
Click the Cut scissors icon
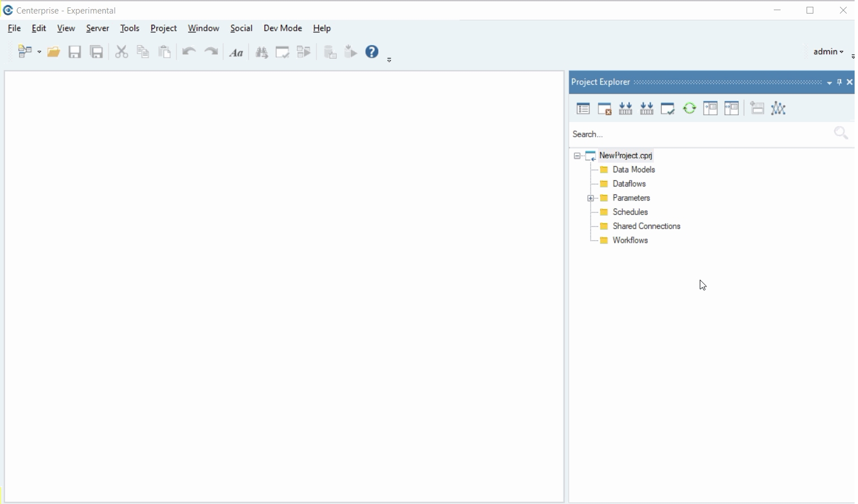[x=122, y=53]
